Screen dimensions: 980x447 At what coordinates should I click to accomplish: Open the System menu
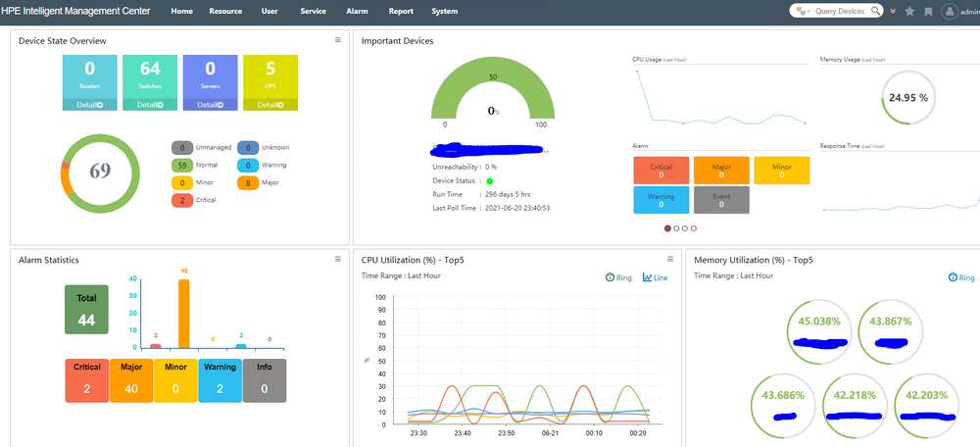coord(444,11)
